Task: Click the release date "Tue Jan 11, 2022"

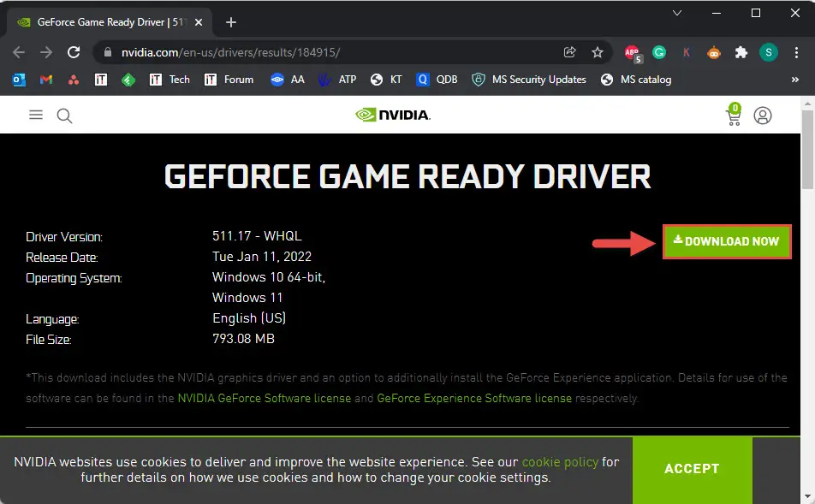Action: click(x=261, y=257)
